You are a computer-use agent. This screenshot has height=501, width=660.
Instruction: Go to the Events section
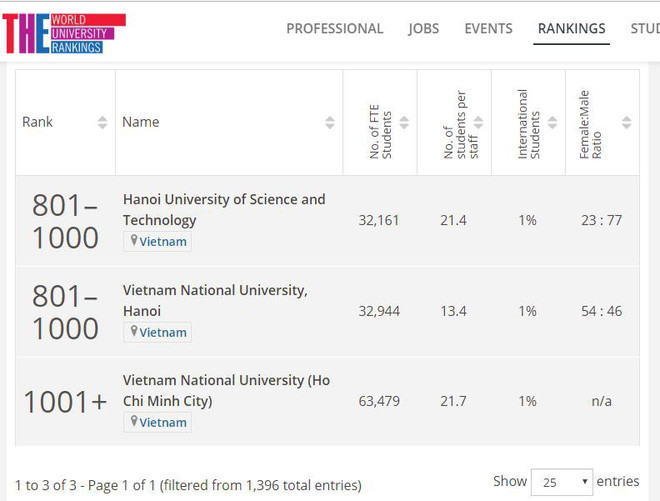488,28
